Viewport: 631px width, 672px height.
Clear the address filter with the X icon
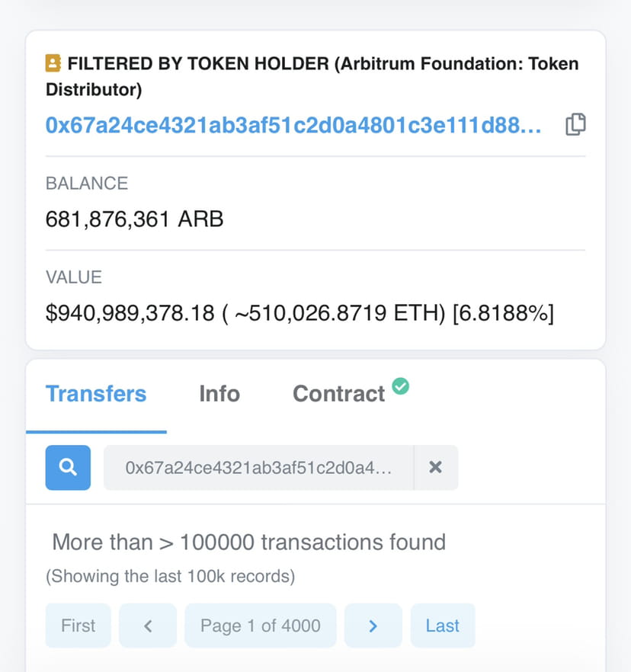point(436,467)
